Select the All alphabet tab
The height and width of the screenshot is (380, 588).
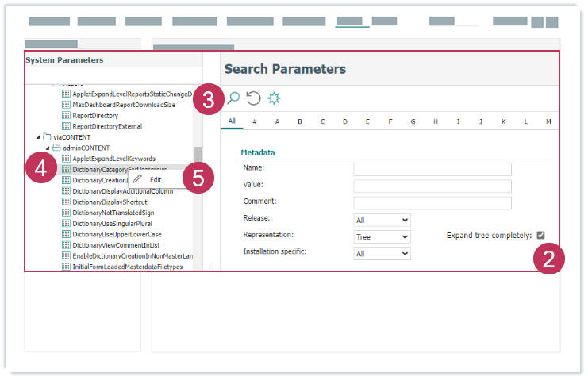(x=232, y=121)
